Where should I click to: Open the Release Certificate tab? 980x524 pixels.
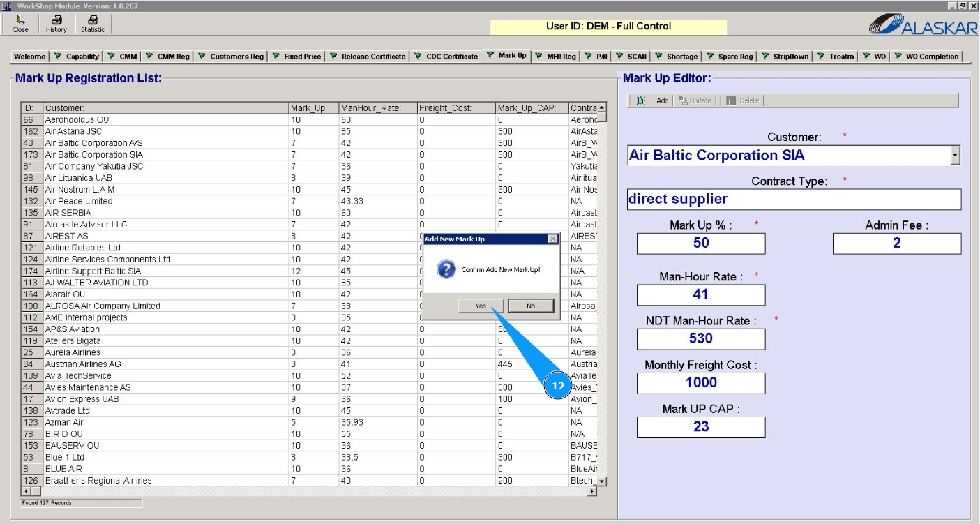(x=367, y=57)
